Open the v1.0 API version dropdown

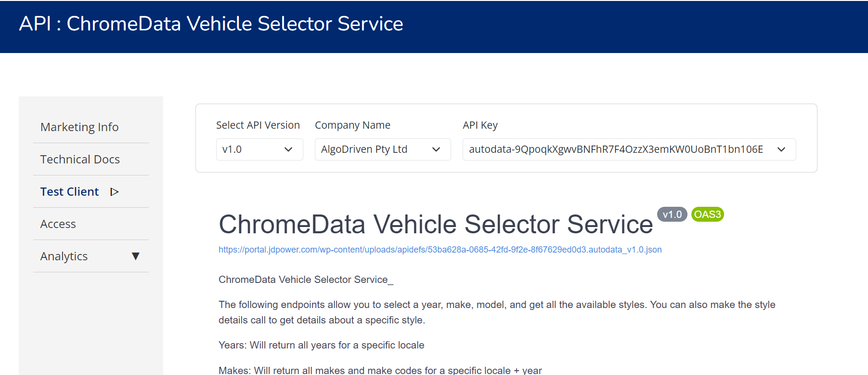[x=250, y=149]
